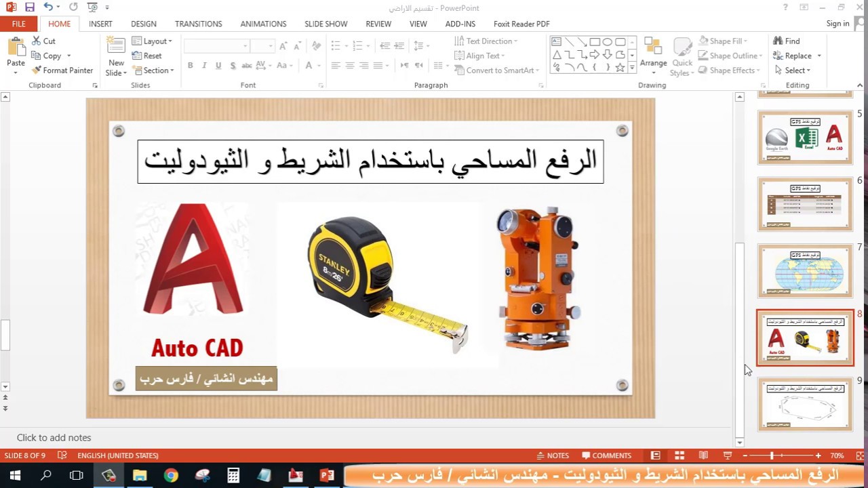This screenshot has height=488, width=868.
Task: Click to add notes field
Action: tap(54, 438)
